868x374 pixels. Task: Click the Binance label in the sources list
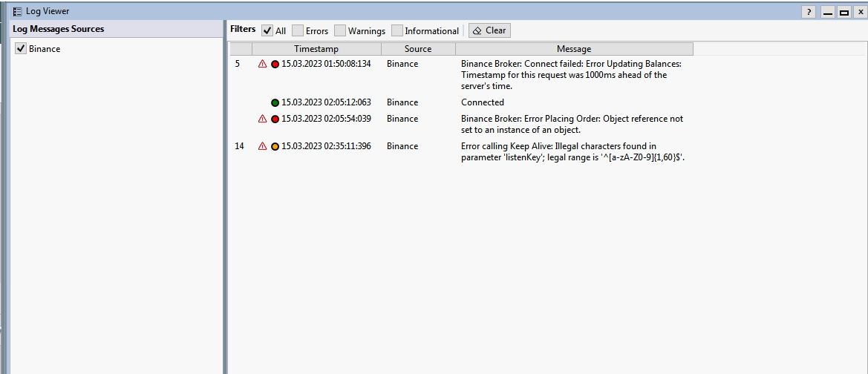pyautogui.click(x=45, y=49)
